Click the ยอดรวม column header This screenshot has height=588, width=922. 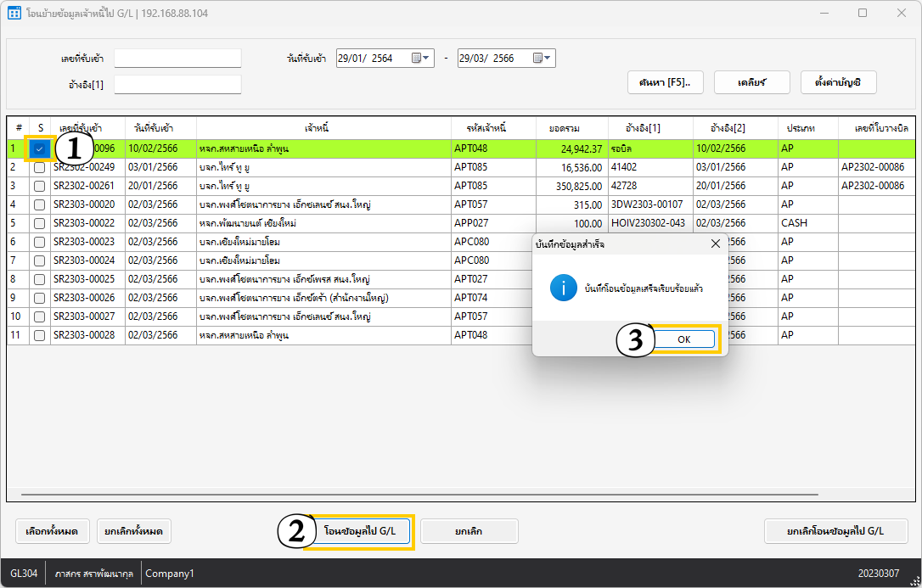565,128
